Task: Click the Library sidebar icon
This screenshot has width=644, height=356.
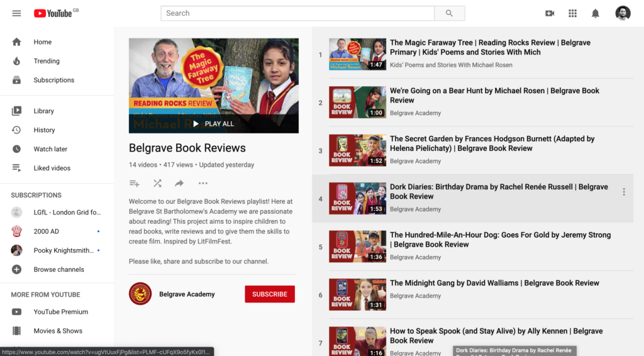Action: pyautogui.click(x=16, y=111)
